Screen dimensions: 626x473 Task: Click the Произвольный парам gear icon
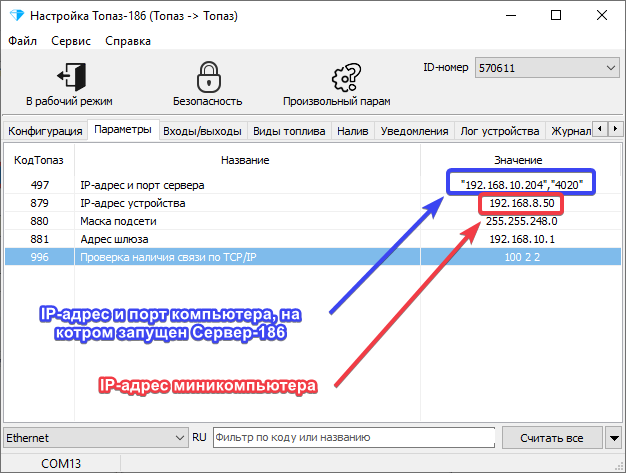click(346, 77)
